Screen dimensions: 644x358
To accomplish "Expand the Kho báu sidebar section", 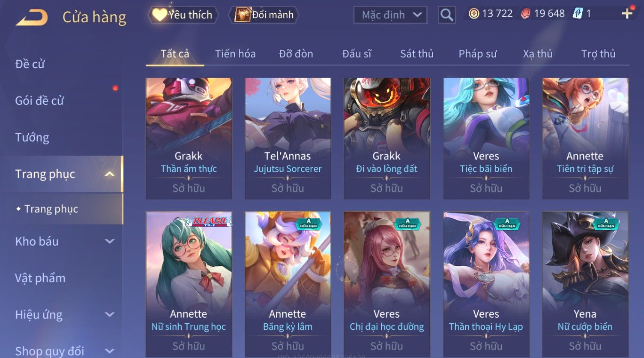I will point(110,241).
